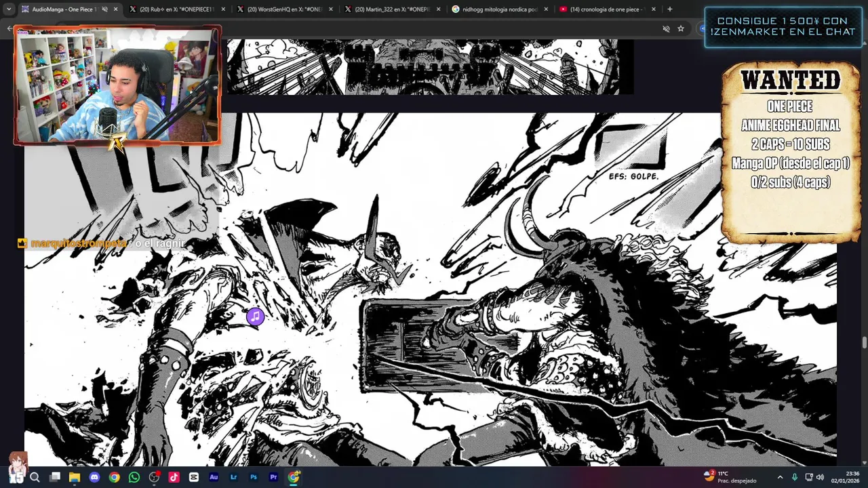Screen dimensions: 868x488
Task: Switch to the AudioManga One Piece tab
Action: (64, 9)
